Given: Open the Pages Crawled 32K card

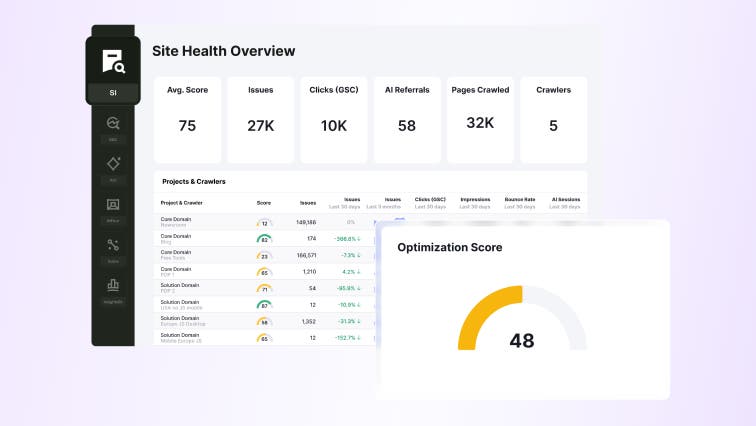Looking at the screenshot, I should click(x=480, y=120).
